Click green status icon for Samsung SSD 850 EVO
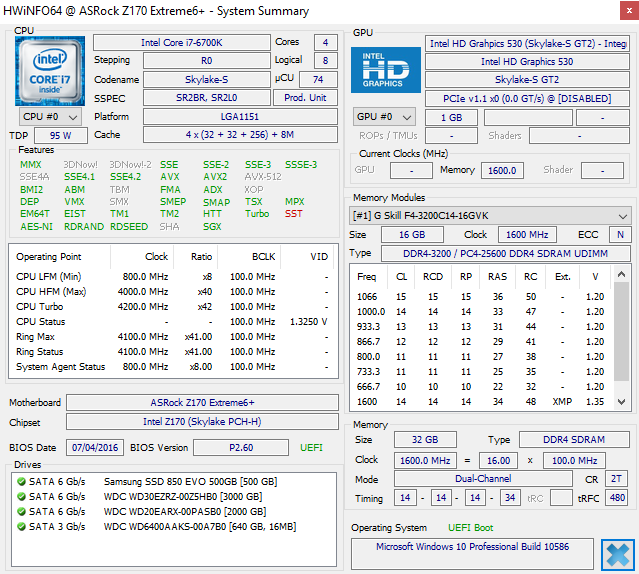Viewport: 639px width, 574px height. click(x=21, y=482)
